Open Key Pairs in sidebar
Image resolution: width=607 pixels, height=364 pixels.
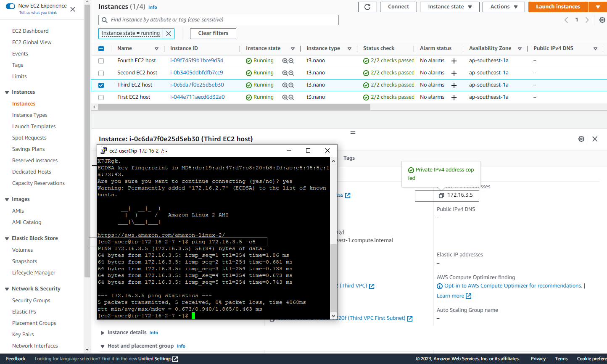(23, 335)
